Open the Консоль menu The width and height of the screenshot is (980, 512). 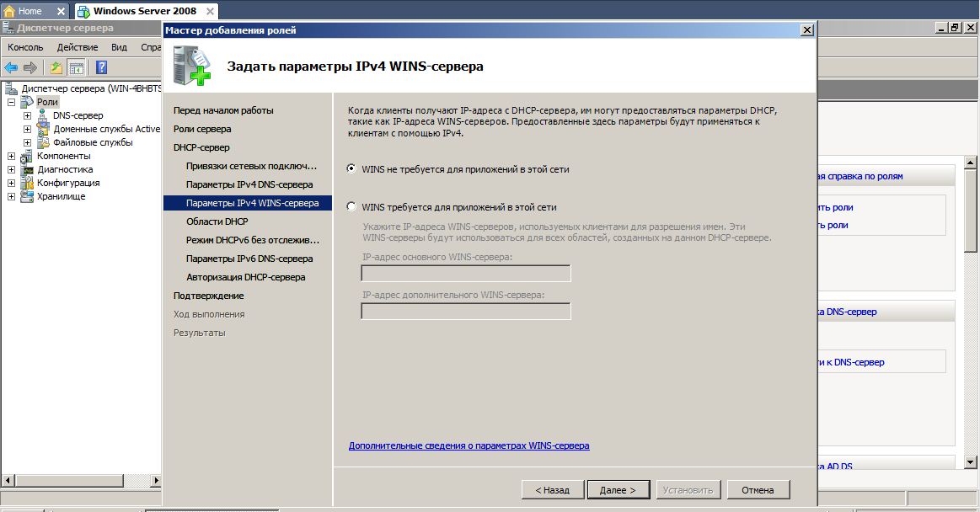tap(25, 47)
